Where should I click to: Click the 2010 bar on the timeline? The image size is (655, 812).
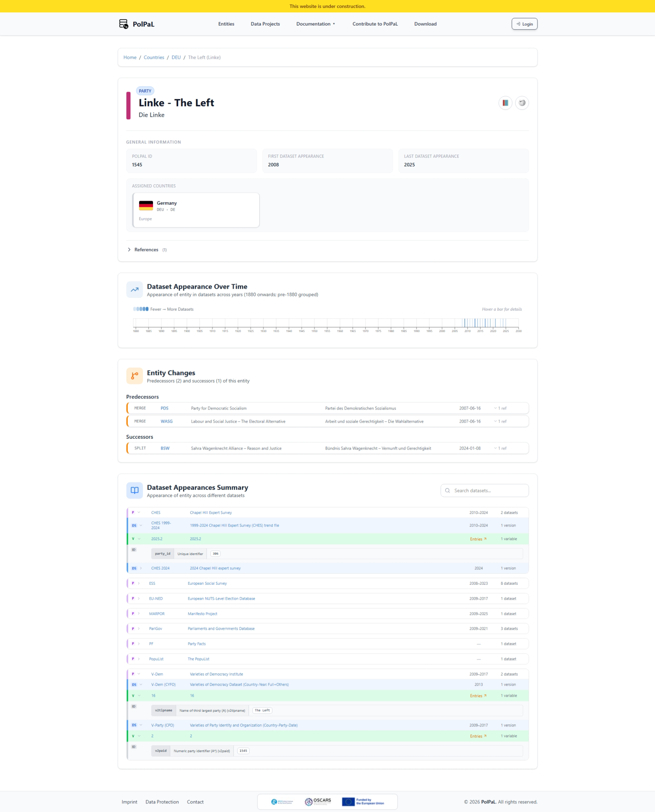(x=467, y=323)
